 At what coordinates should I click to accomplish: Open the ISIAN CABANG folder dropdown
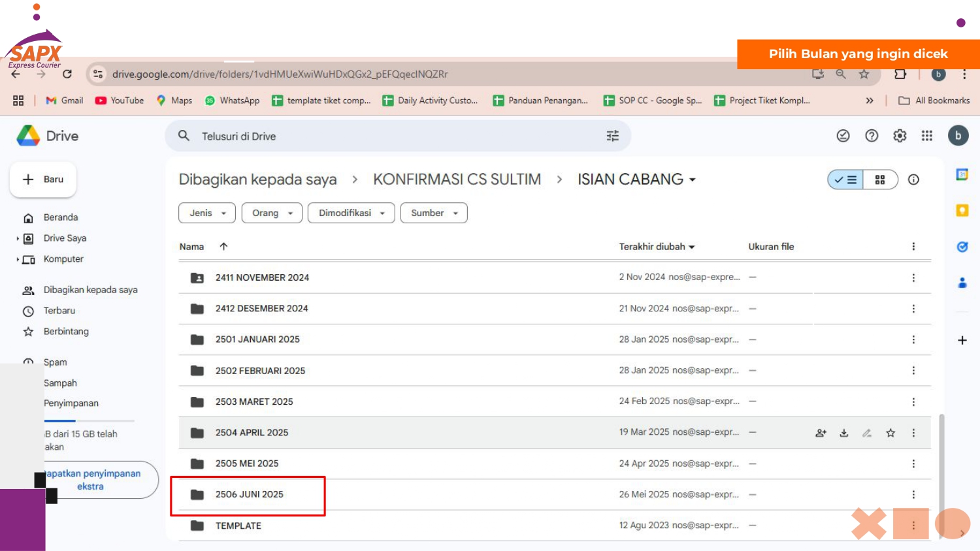pyautogui.click(x=636, y=180)
